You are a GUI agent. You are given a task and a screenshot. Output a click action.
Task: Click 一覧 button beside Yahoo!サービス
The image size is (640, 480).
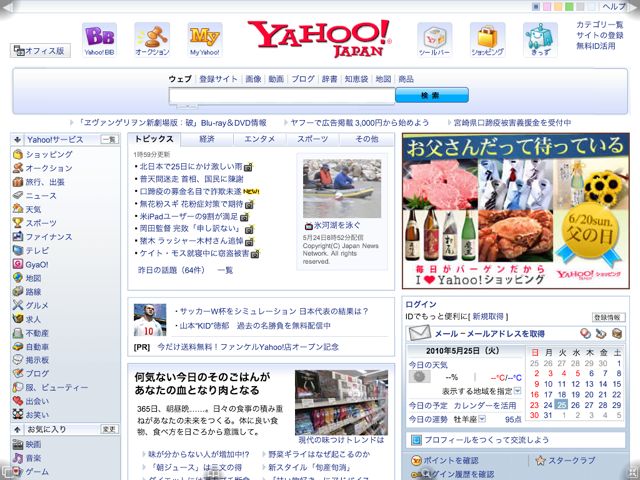pyautogui.click(x=109, y=140)
